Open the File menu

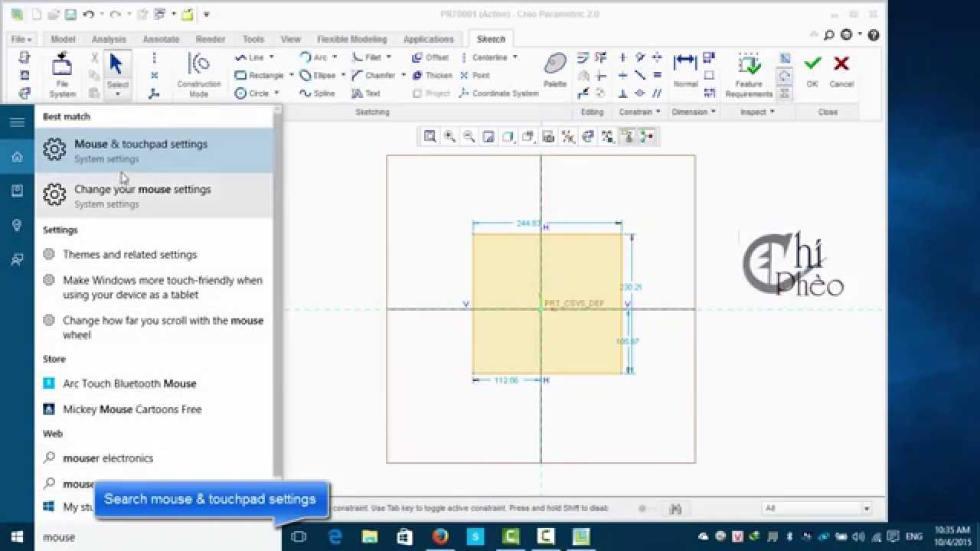pyautogui.click(x=21, y=39)
